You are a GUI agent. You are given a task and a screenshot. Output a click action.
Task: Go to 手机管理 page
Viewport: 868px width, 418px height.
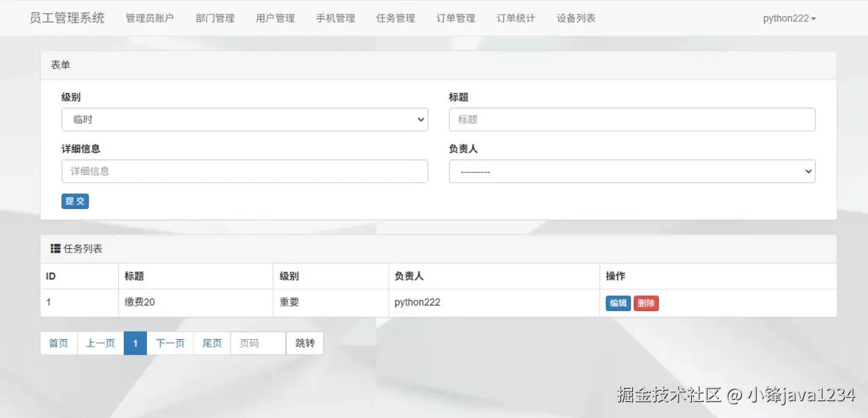click(336, 18)
